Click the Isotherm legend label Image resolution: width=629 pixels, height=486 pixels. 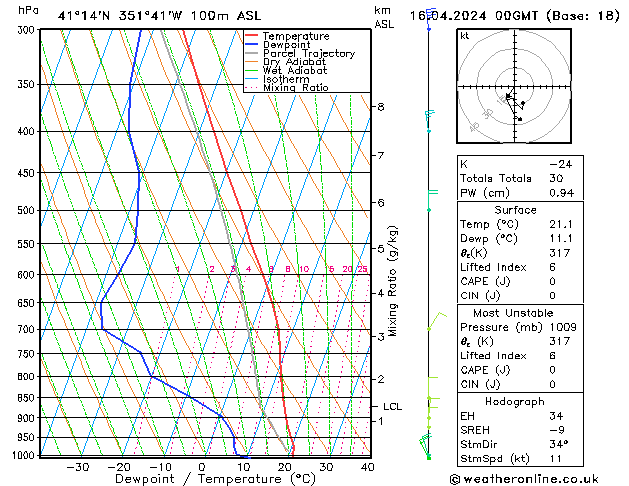(x=286, y=79)
